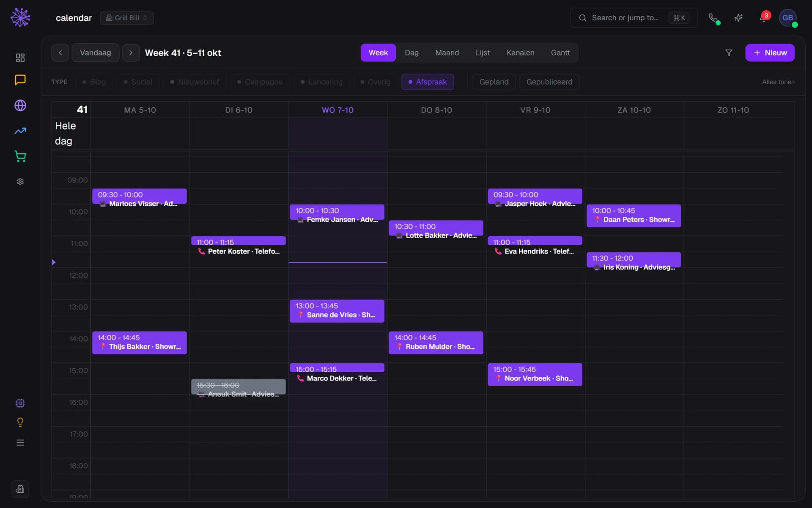Open the hamburger menu sidebar icon
Screen dimensions: 812x508
pyautogui.click(x=20, y=443)
